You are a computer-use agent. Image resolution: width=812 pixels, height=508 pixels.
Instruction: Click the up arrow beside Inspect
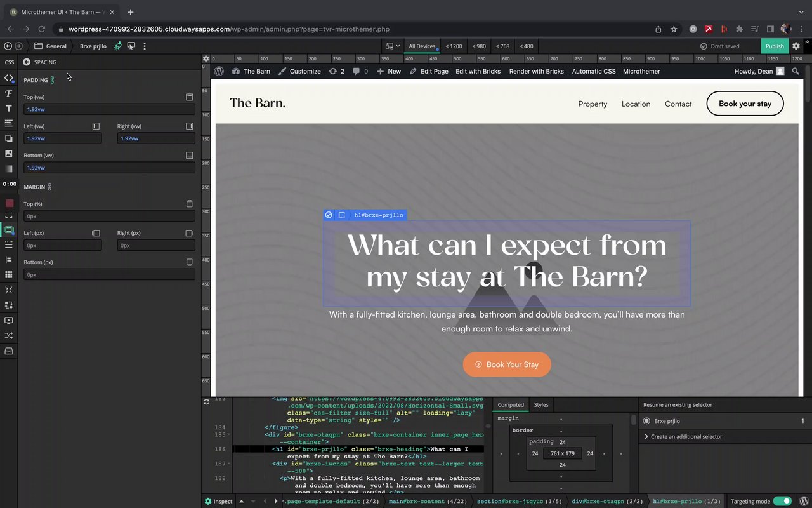[x=241, y=501]
